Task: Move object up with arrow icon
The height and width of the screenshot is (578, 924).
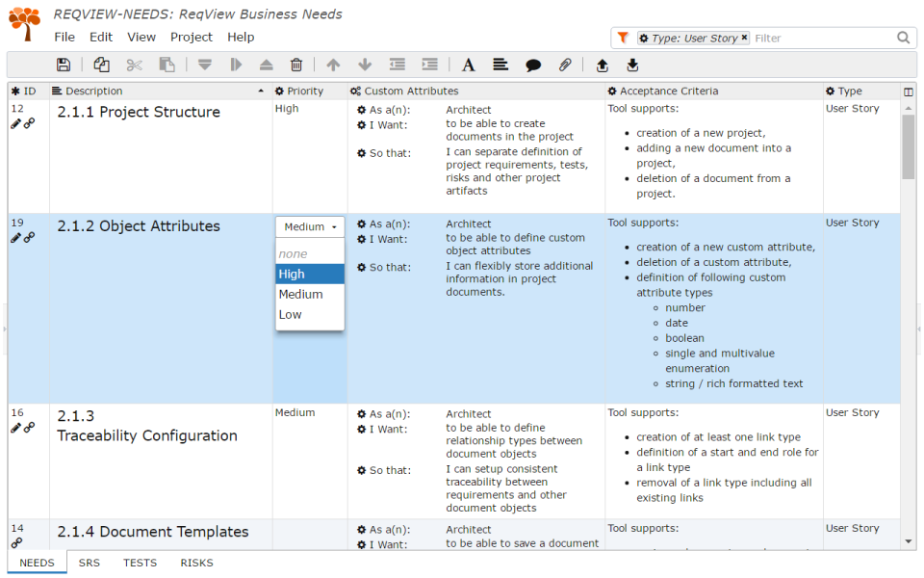Action: 334,65
